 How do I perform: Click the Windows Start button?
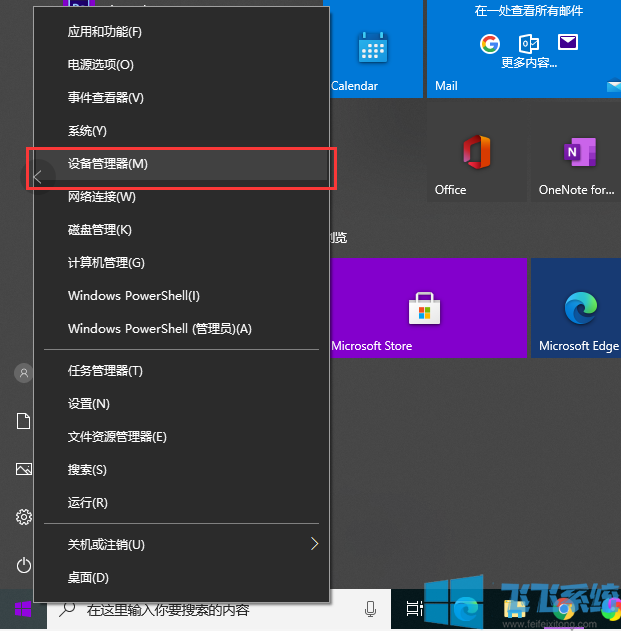point(23,609)
